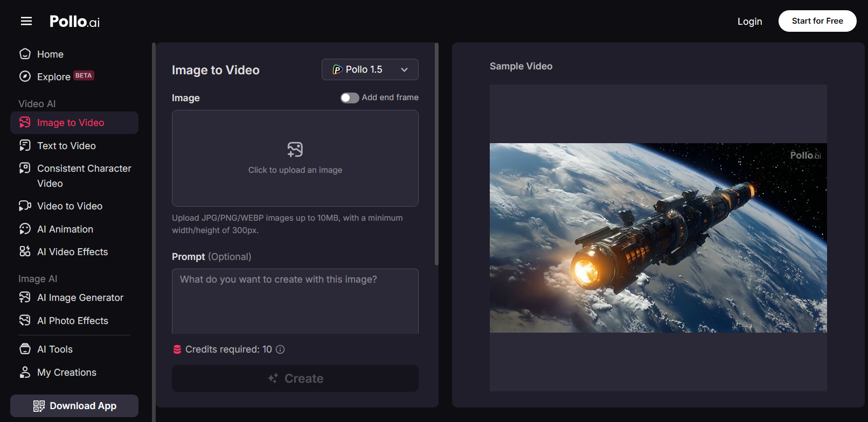Viewport: 868px width, 422px height.
Task: Open Explore in the sidebar
Action: pos(74,76)
